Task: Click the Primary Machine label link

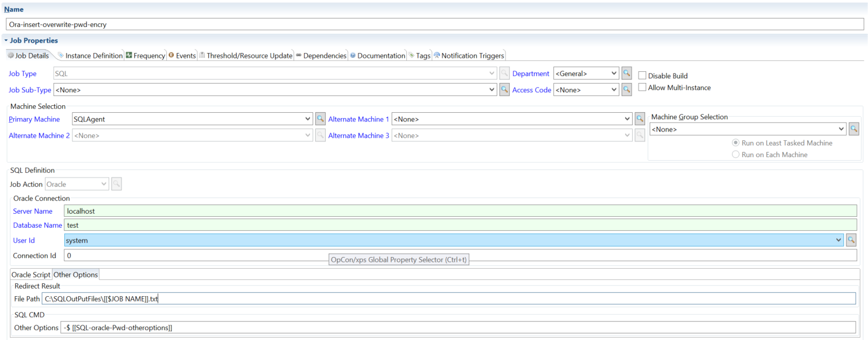Action: tap(34, 119)
